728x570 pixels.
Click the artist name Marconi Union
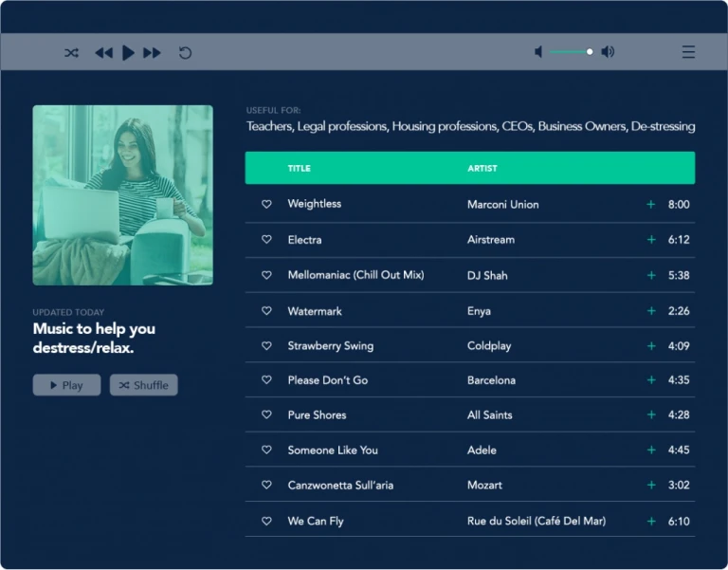502,205
